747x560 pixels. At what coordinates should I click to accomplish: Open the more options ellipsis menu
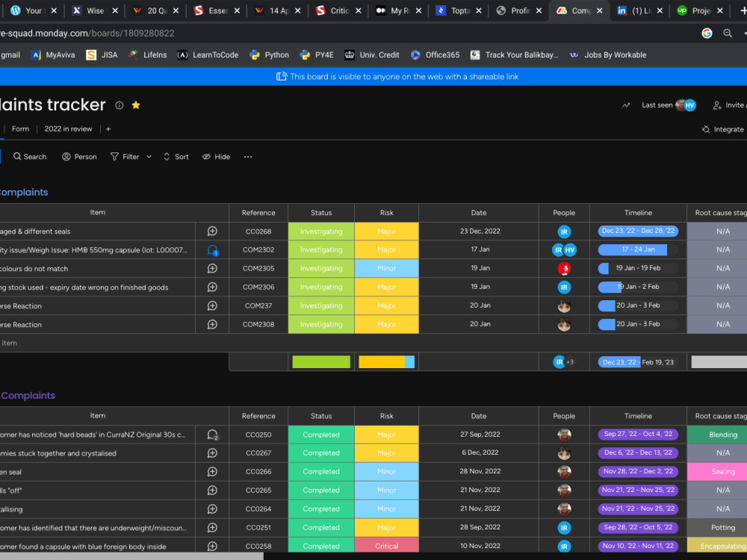click(247, 156)
